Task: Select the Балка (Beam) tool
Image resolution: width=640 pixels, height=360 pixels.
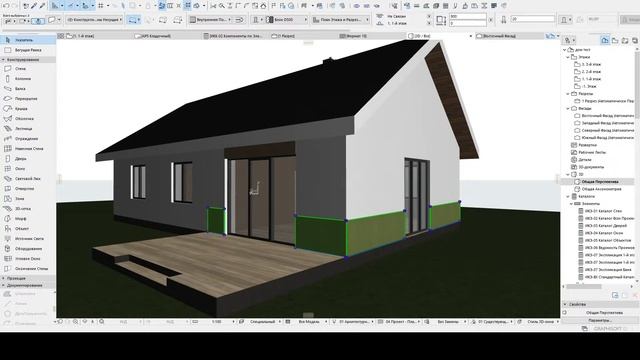Action: (x=28, y=89)
